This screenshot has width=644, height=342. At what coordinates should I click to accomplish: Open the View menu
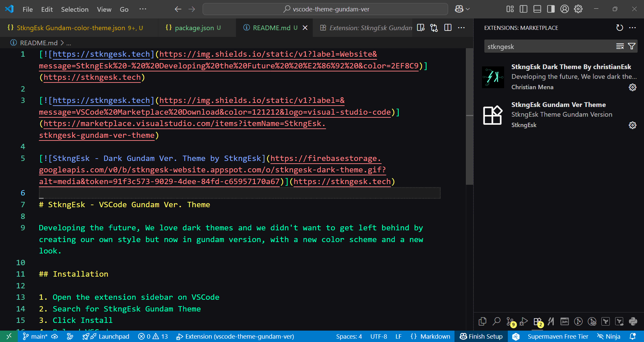point(104,9)
